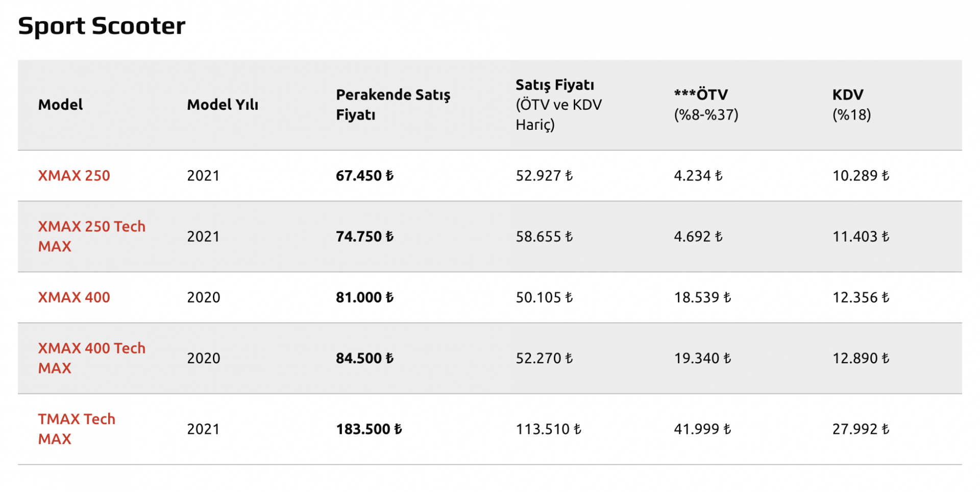Click the Perakende Satış Fiyatı header
Screen dimensions: 980x492
click(393, 105)
